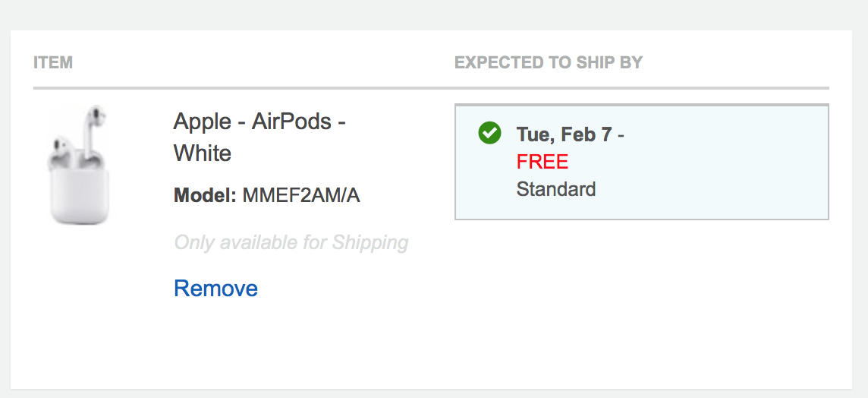868x398 pixels.
Task: Click the red FREE shipping price
Action: [542, 162]
